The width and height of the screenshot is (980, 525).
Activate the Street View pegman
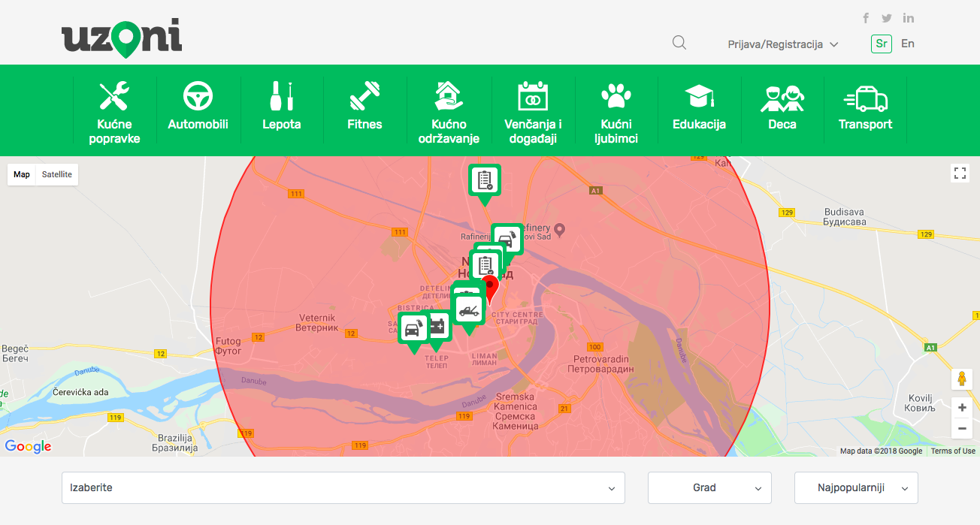click(x=961, y=379)
